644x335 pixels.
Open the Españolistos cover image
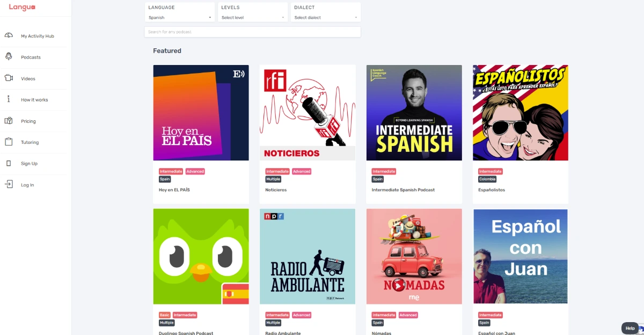(521, 113)
